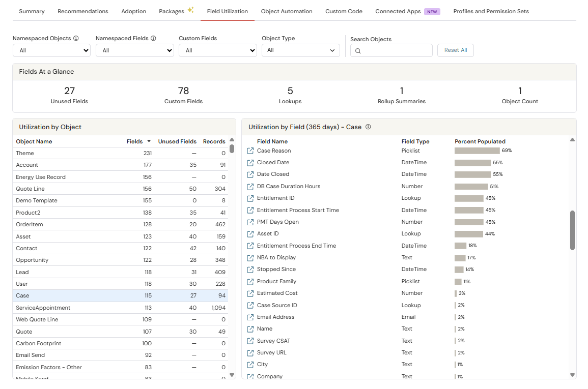Expand the Namespaced Objects dropdown

point(51,50)
